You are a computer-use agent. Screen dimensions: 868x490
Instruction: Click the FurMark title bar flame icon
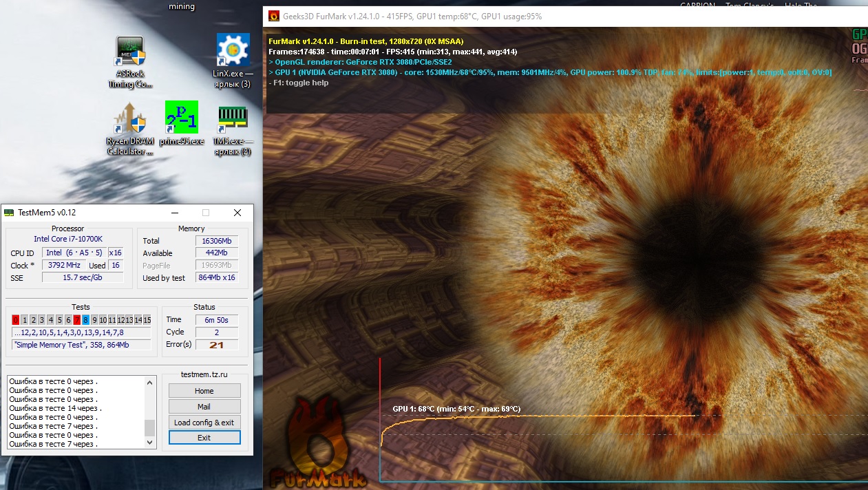point(274,16)
